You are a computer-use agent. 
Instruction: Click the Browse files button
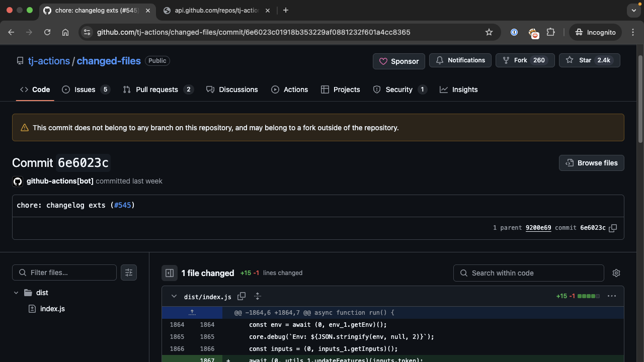591,163
